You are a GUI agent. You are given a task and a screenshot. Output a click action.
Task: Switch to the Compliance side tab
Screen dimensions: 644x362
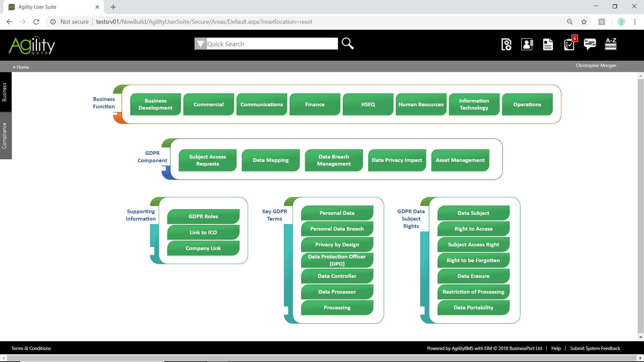[5, 136]
